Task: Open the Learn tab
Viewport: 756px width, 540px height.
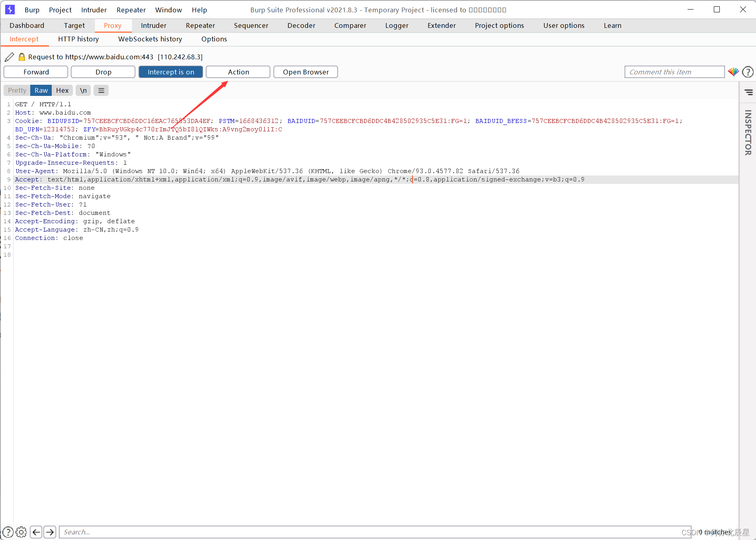Action: tap(612, 25)
